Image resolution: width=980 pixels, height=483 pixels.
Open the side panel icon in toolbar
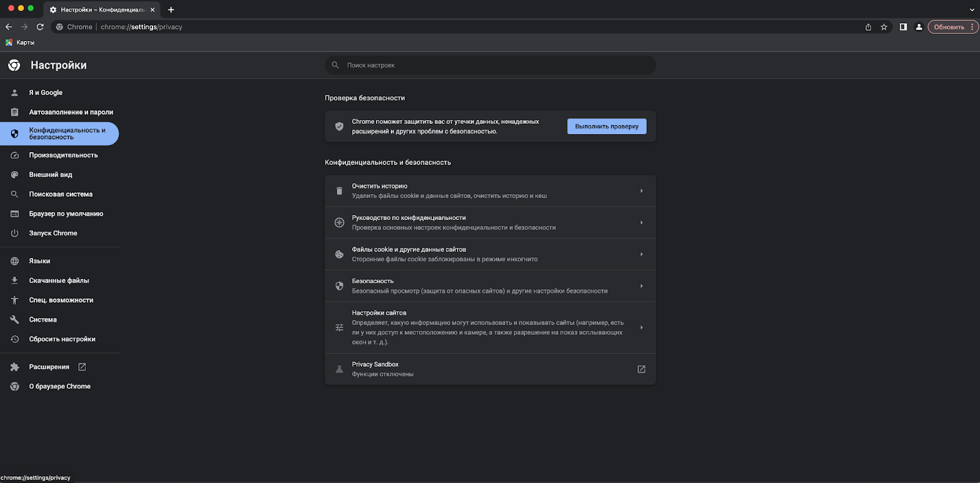pos(903,27)
